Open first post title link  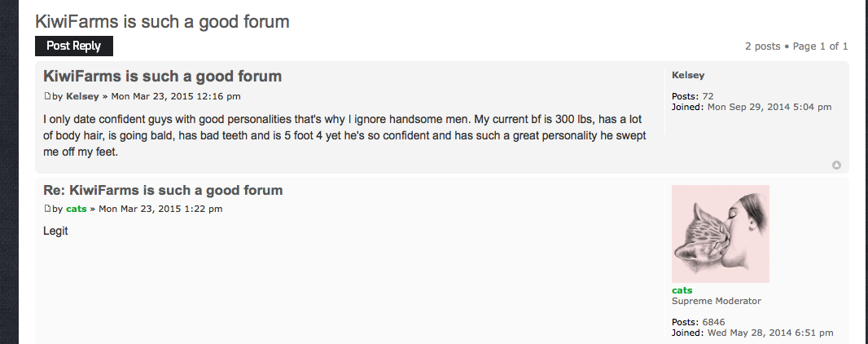click(162, 76)
